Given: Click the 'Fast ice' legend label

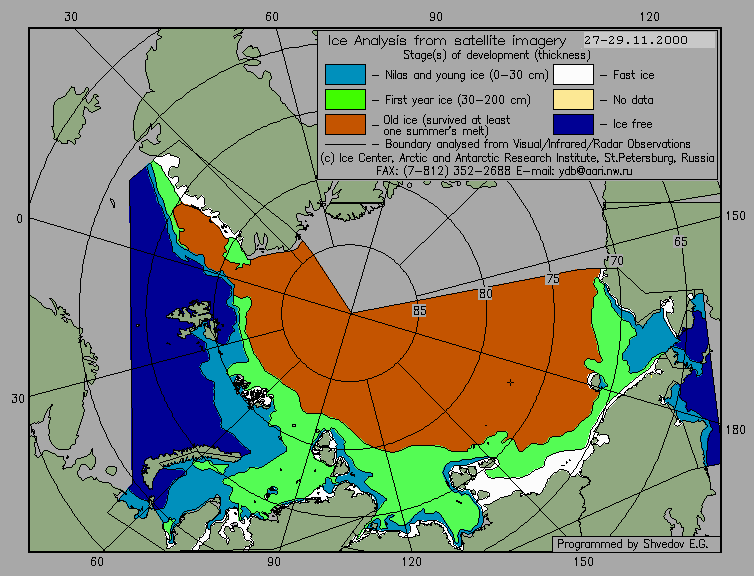Looking at the screenshot, I should point(633,75).
